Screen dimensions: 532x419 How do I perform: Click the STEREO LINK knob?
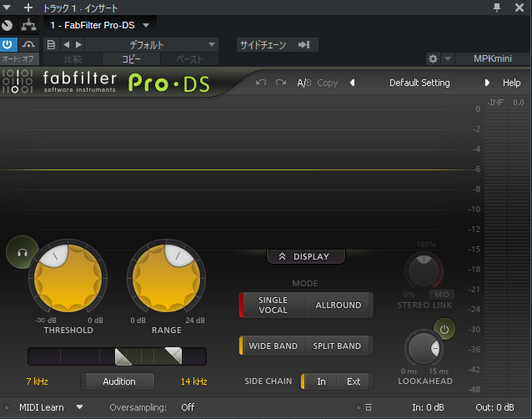pos(424,270)
